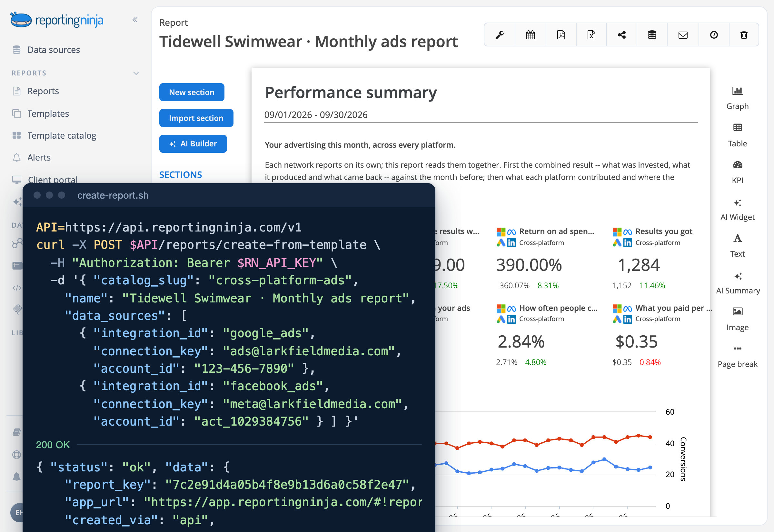Open report settings wrench icon

499,35
